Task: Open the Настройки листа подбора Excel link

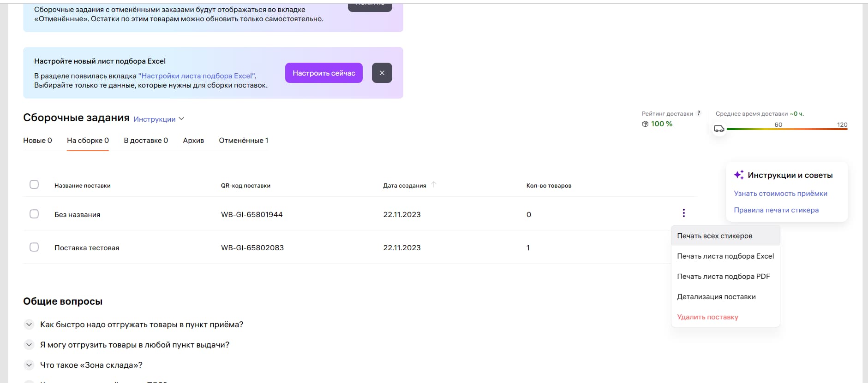Action: (197, 76)
